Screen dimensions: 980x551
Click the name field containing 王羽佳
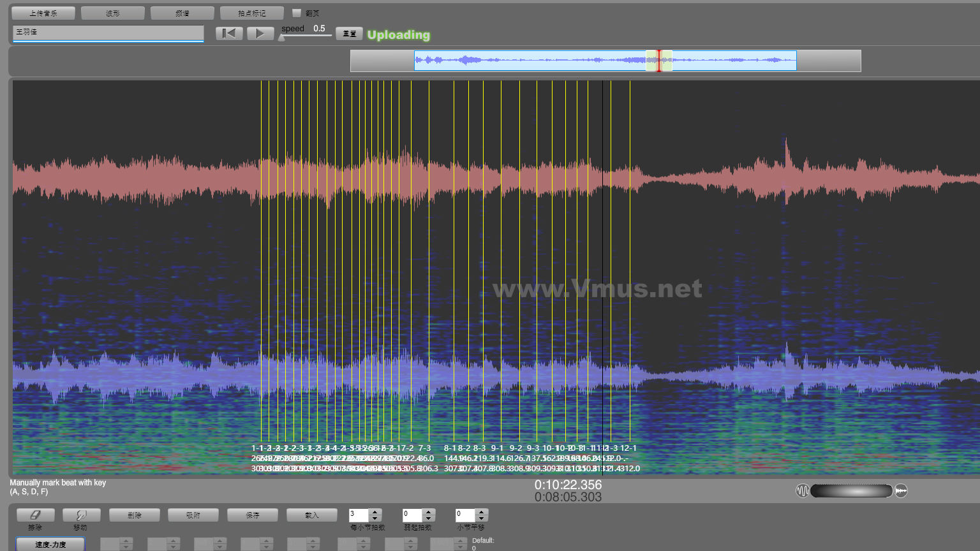(108, 33)
